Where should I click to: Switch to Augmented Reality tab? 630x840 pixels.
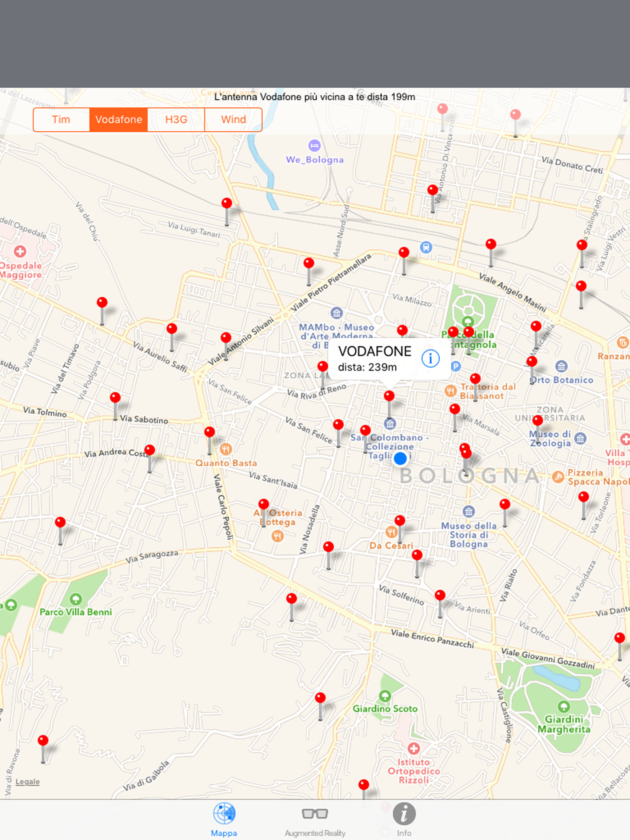click(315, 819)
